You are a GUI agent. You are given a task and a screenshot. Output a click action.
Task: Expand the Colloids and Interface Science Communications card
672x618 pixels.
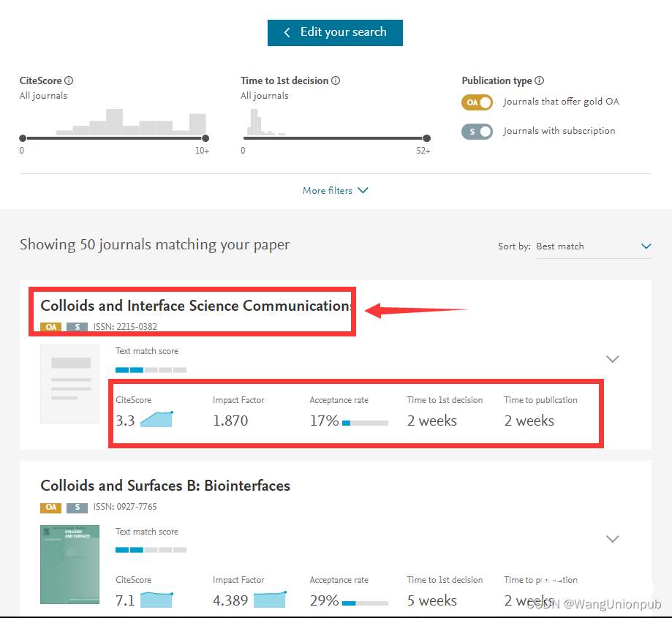point(613,359)
